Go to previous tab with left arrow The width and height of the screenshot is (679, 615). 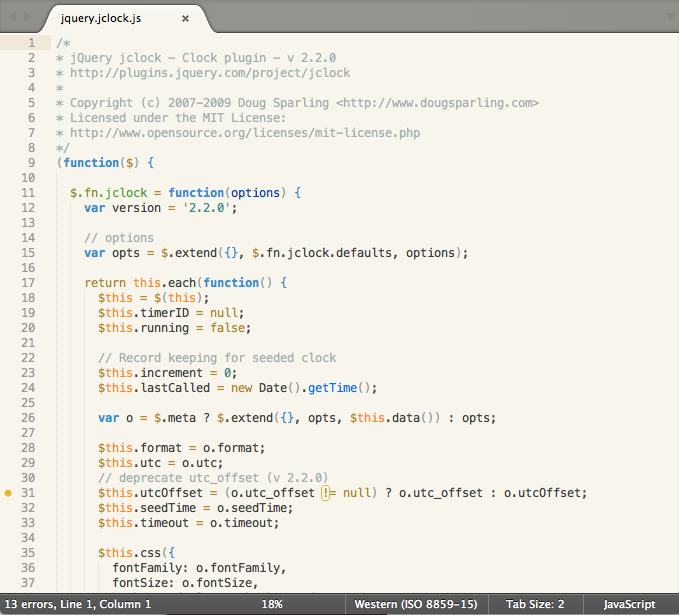(12, 17)
